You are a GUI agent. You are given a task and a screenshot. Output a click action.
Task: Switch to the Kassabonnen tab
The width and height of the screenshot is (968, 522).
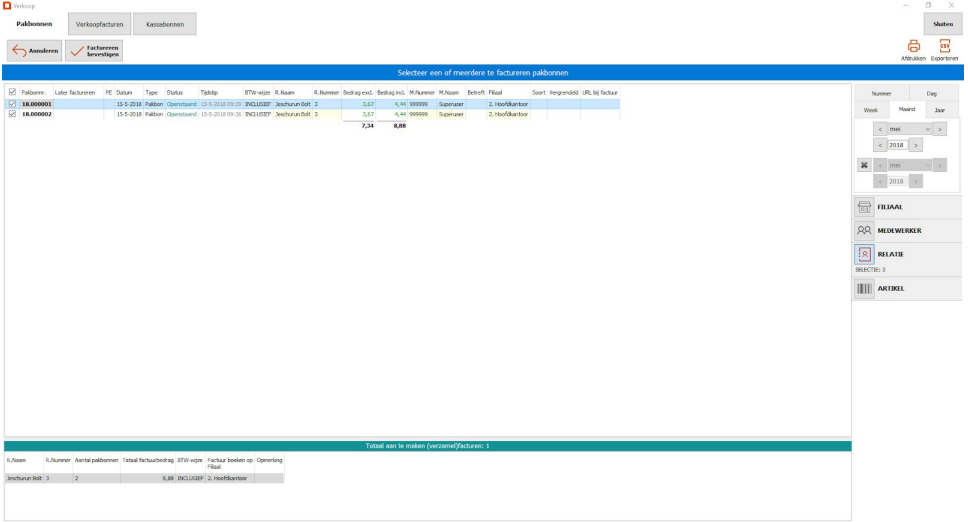pos(165,23)
